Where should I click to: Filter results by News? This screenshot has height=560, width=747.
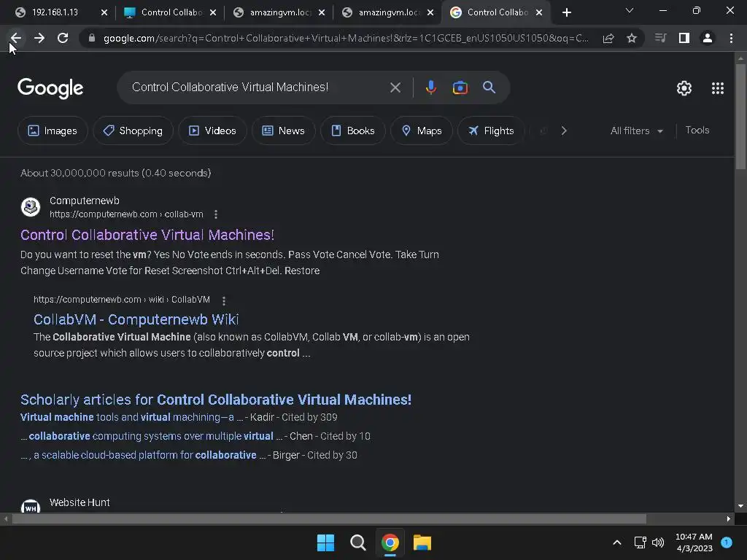click(284, 131)
